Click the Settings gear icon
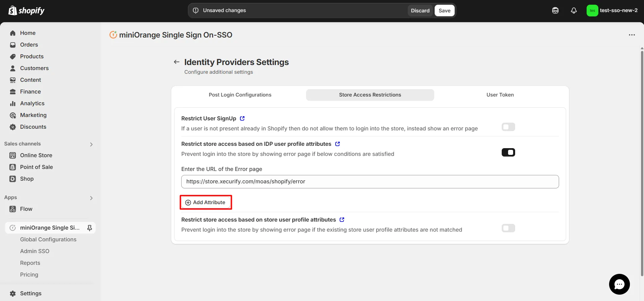Viewport: 644px width, 301px height. (x=13, y=294)
